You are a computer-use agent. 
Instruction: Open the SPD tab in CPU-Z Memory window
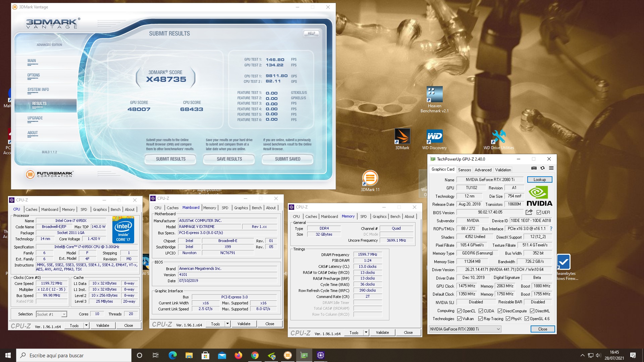pyautogui.click(x=363, y=217)
